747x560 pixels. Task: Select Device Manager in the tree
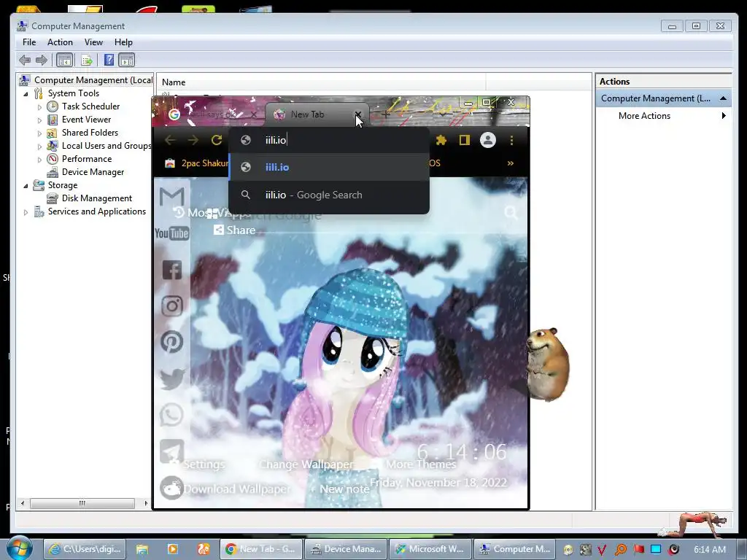coord(93,172)
